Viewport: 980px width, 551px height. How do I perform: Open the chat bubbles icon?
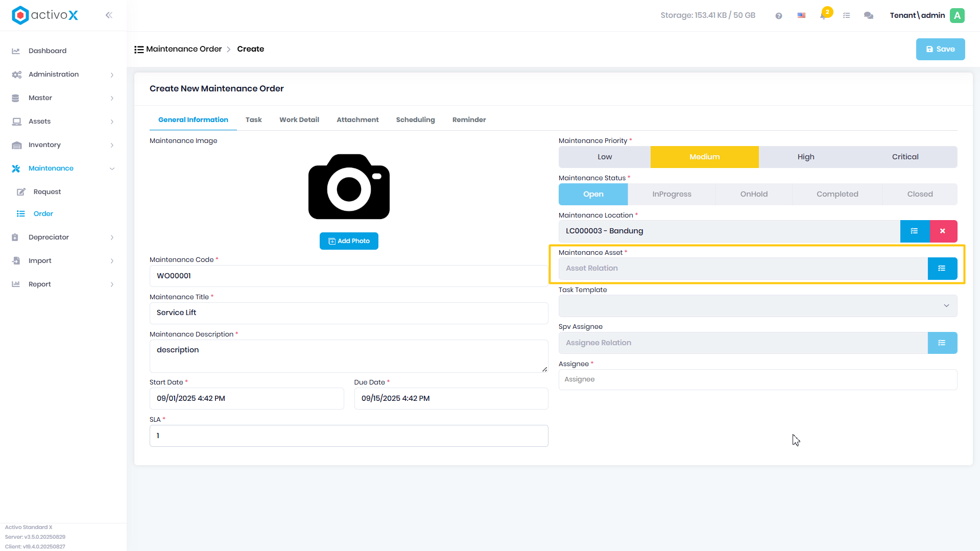tap(869, 16)
